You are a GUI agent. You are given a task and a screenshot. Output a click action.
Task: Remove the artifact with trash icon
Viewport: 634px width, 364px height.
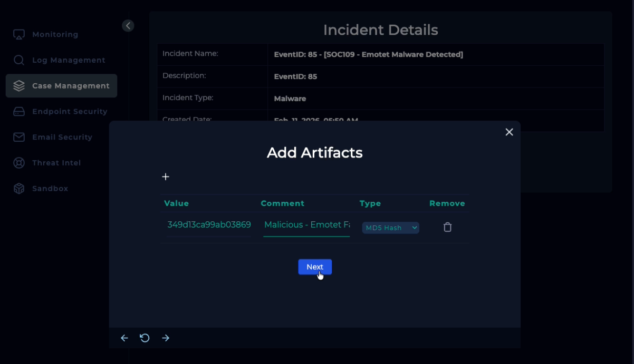click(447, 227)
